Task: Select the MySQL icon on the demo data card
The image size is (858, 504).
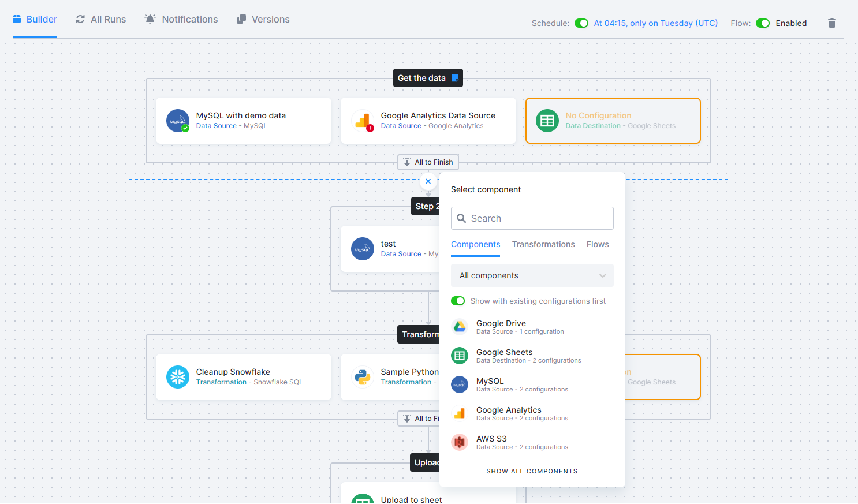Action: 177,120
